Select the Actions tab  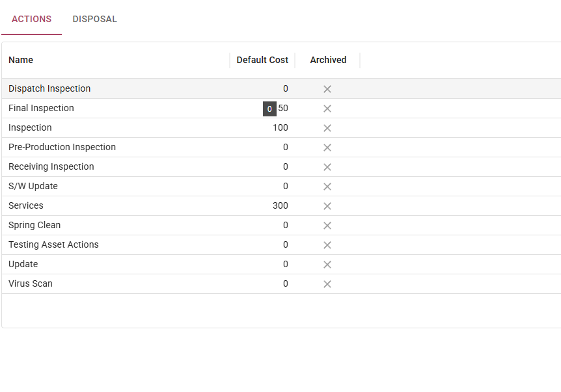[31, 19]
